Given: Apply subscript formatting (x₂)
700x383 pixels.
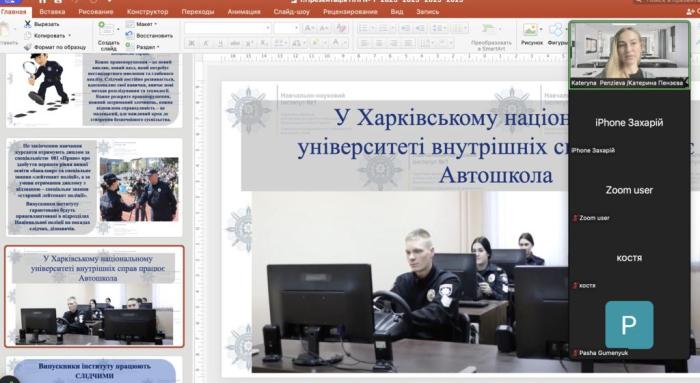Looking at the screenshot, I should click(264, 43).
